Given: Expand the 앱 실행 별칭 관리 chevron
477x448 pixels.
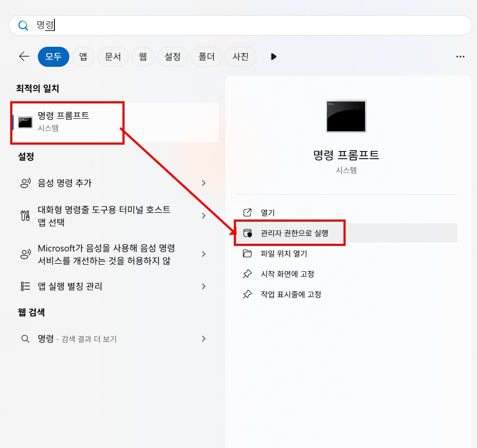Looking at the screenshot, I should [204, 286].
